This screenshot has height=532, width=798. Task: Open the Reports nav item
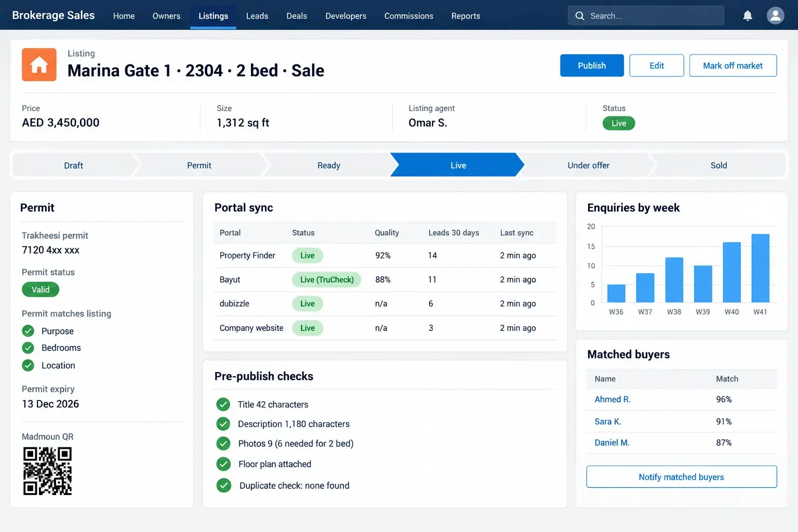click(465, 16)
